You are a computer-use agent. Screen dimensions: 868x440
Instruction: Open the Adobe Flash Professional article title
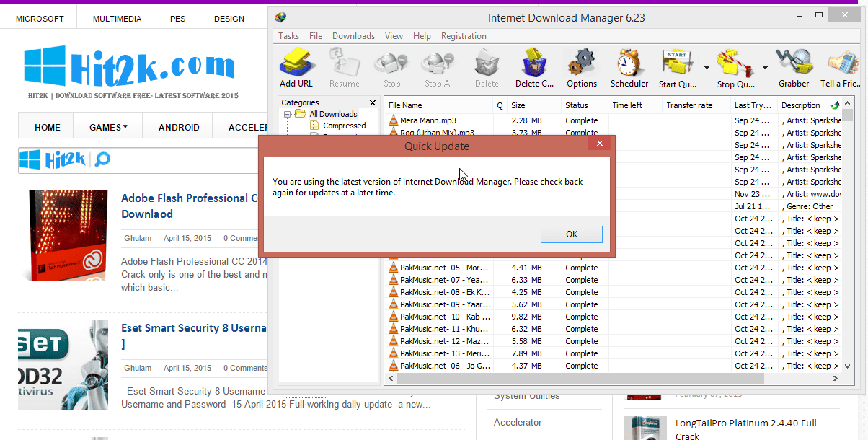(x=190, y=206)
